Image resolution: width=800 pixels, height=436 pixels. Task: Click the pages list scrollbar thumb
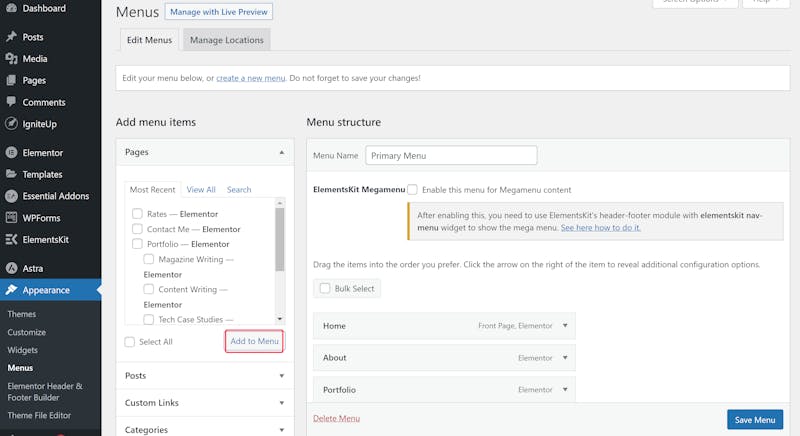pyautogui.click(x=280, y=239)
